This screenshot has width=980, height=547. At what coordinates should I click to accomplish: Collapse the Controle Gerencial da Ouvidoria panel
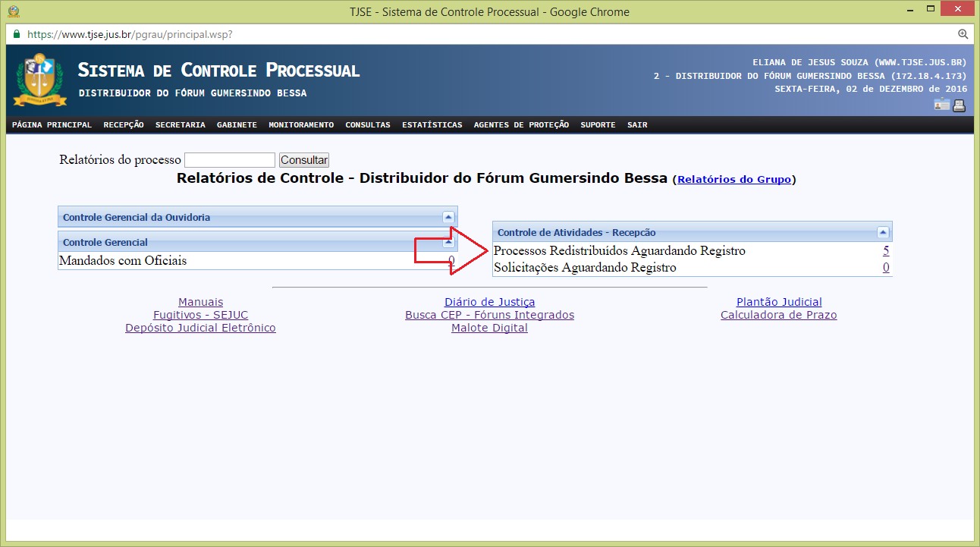point(448,217)
